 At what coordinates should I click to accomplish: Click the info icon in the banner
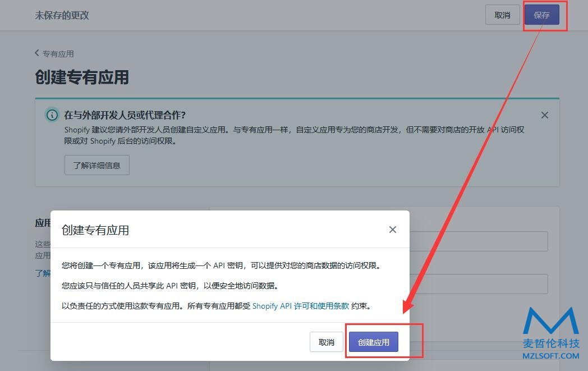pos(52,115)
